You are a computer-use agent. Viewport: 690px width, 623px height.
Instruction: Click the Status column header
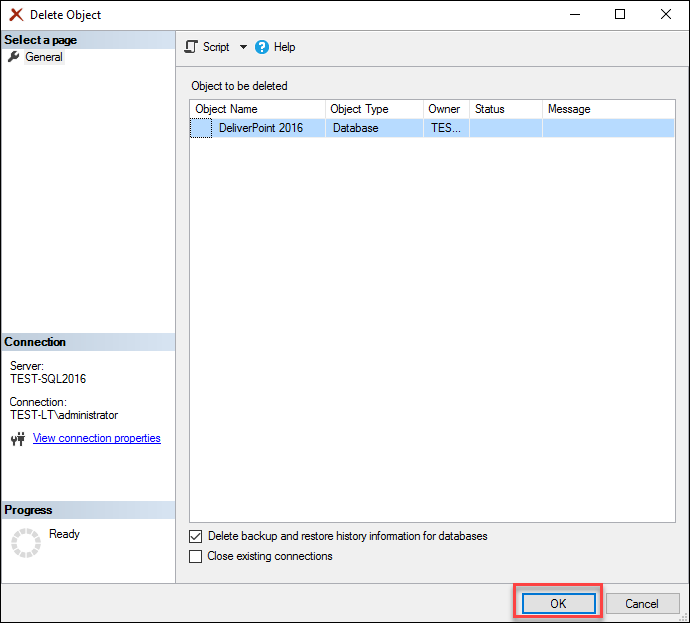[506, 109]
